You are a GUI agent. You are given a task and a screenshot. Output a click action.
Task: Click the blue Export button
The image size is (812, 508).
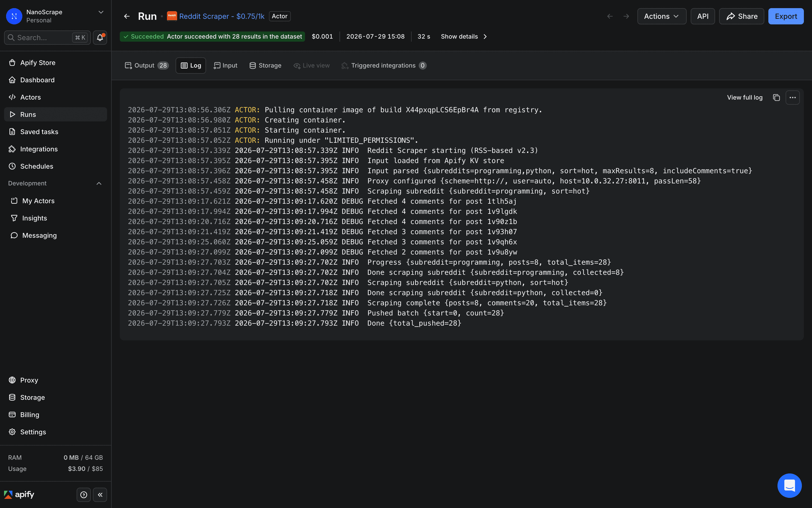[786, 16]
